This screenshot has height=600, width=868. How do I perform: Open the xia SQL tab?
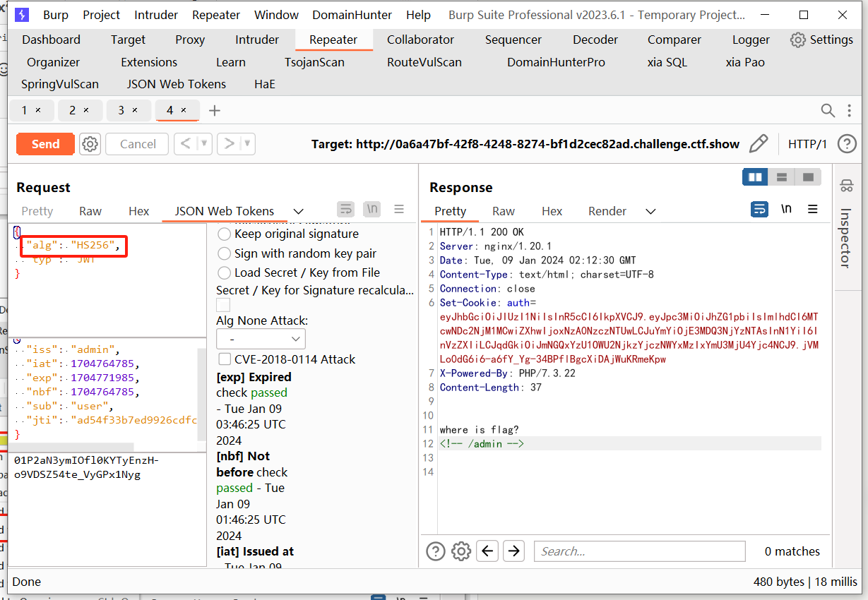[667, 62]
